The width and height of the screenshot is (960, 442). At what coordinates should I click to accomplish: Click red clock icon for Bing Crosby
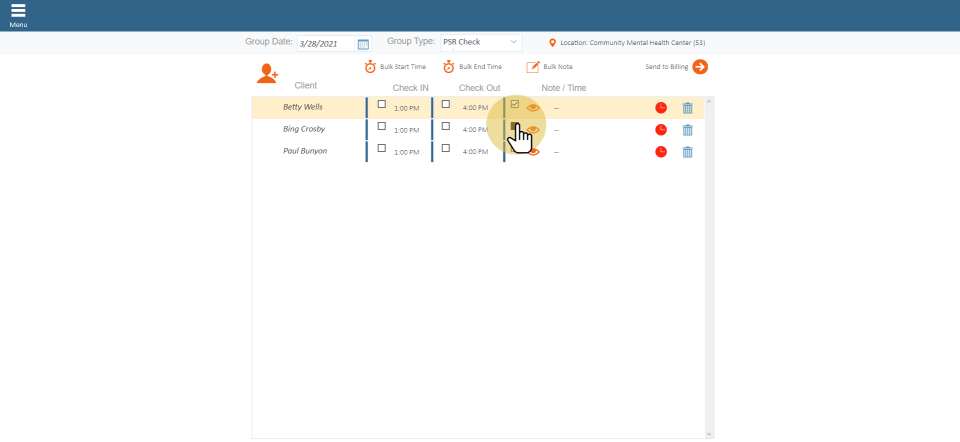pos(661,130)
